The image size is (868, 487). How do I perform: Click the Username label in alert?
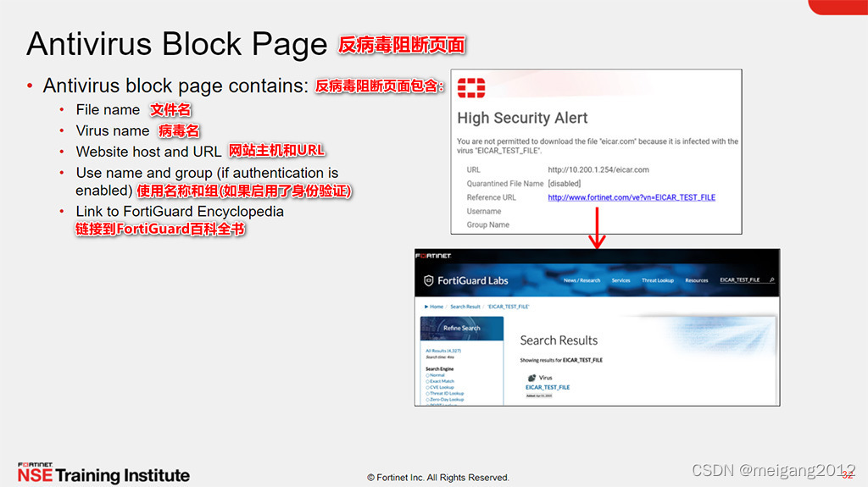[x=484, y=212]
